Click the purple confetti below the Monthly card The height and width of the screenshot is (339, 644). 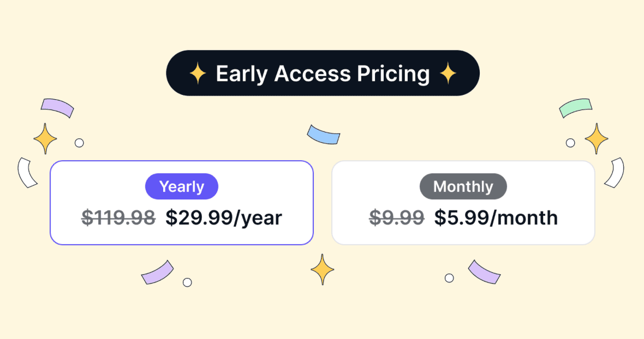(485, 271)
